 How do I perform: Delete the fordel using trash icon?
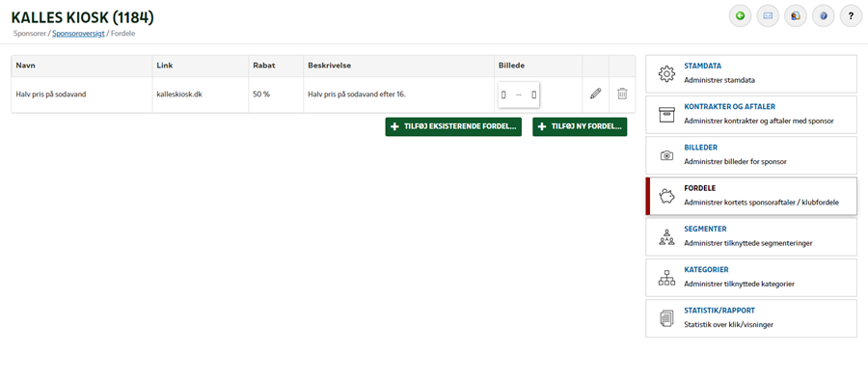(622, 94)
